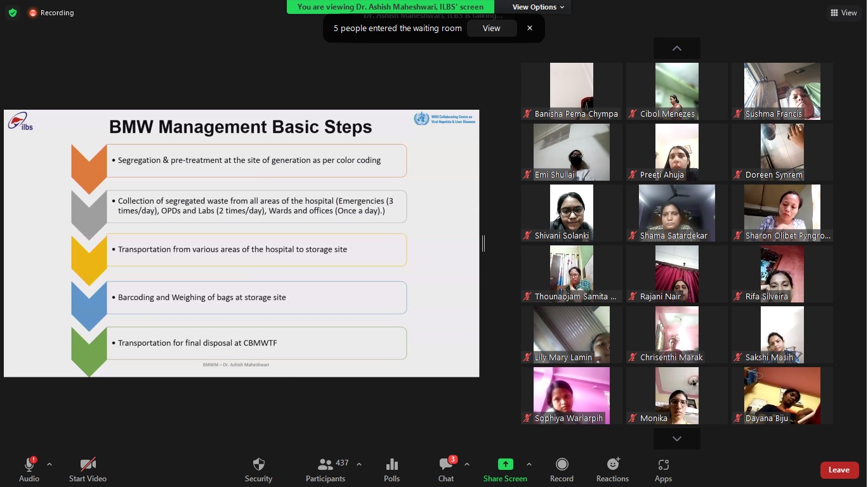Dismiss the waiting room notification
The image size is (868, 487).
530,28
